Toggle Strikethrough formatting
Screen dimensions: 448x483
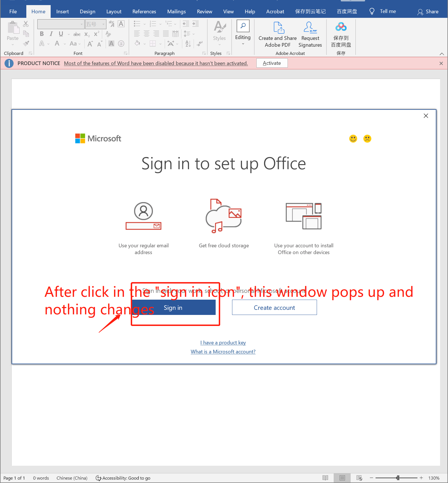point(77,34)
